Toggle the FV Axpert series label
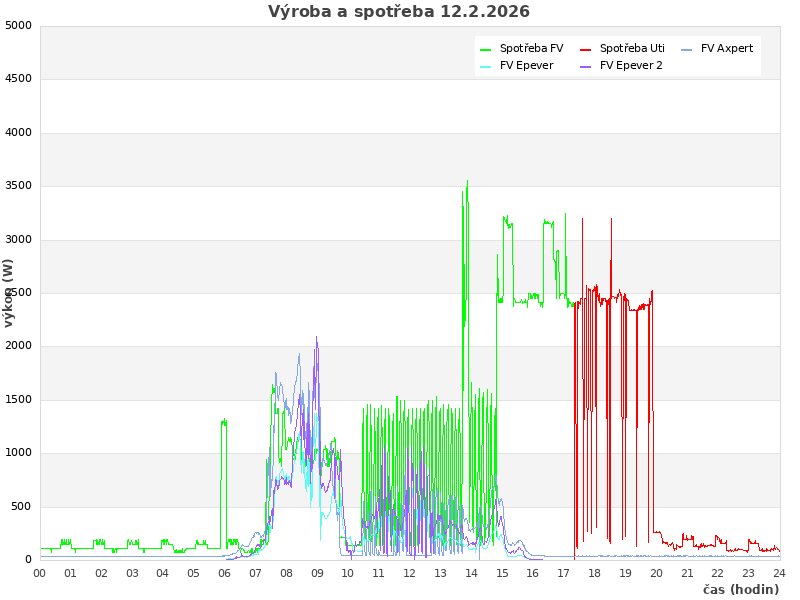The image size is (800, 600). point(727,48)
